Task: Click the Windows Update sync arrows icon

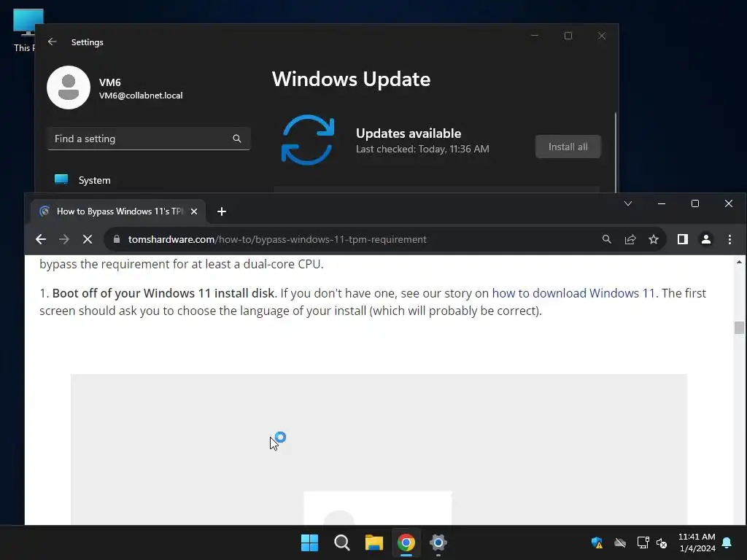Action: 308,140
